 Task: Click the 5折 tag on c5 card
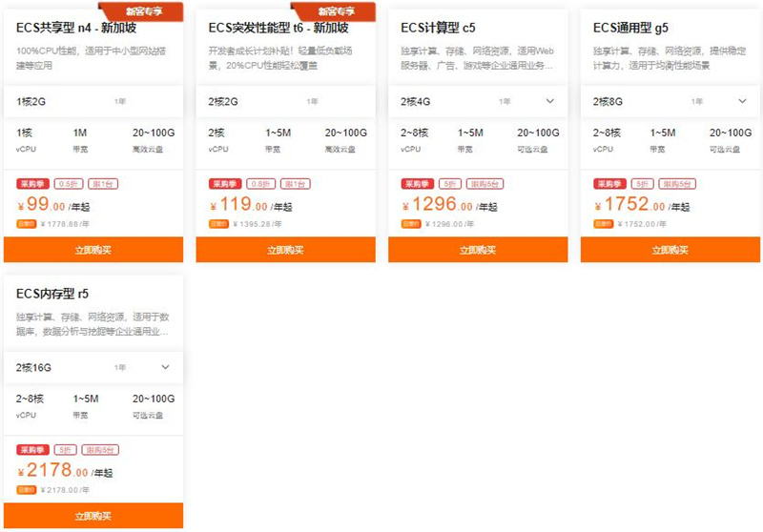pyautogui.click(x=449, y=184)
